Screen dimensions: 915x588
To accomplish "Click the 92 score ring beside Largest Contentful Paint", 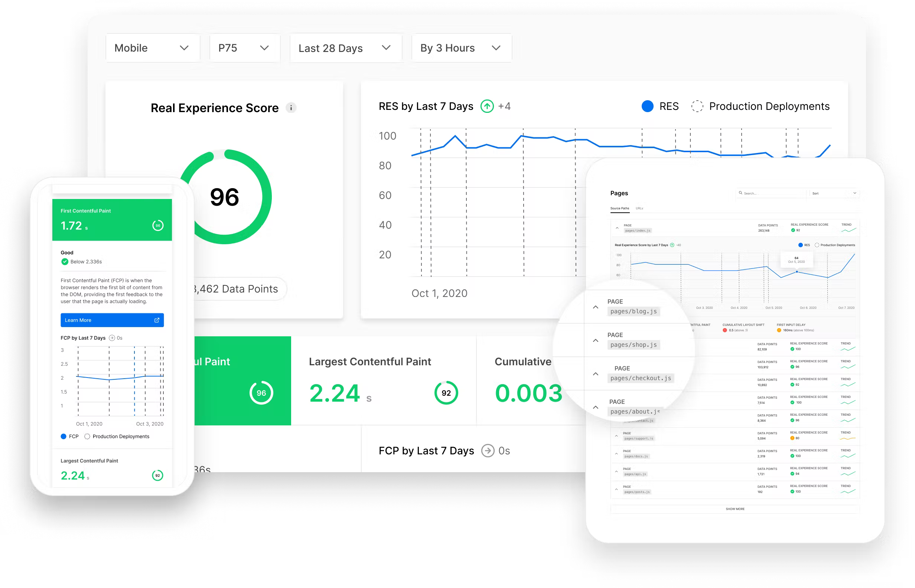I will pos(446,393).
